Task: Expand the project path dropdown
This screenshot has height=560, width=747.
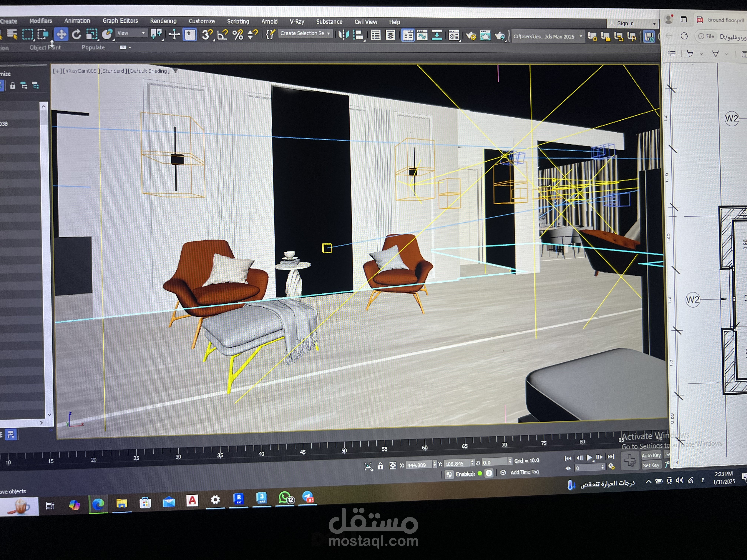Action: 581,36
